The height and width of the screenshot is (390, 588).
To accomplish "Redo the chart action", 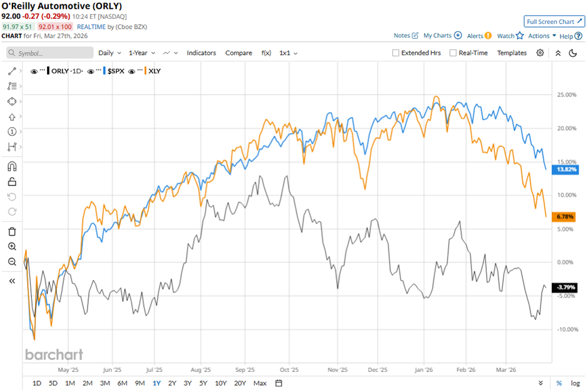I will [x=12, y=212].
